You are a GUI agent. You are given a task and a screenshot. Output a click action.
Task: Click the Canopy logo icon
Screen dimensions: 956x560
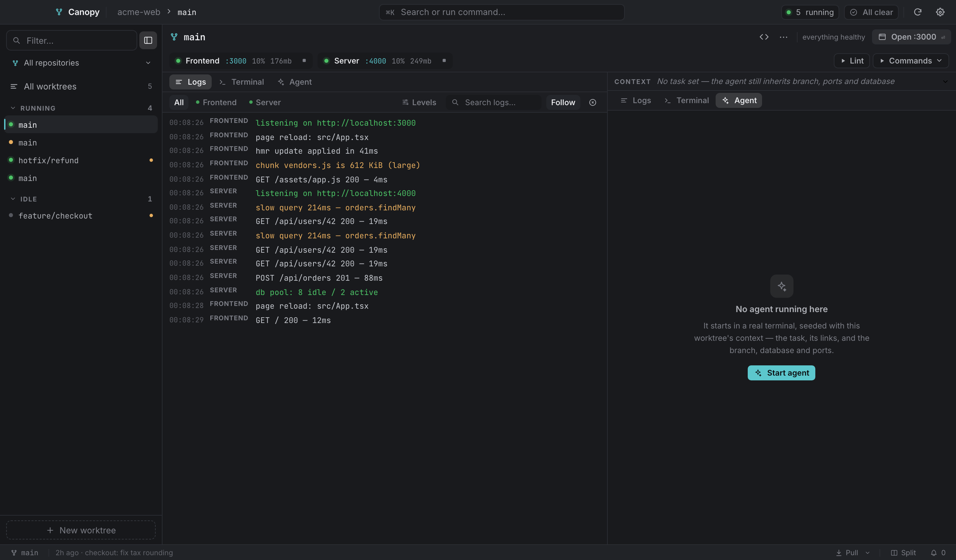tap(59, 12)
